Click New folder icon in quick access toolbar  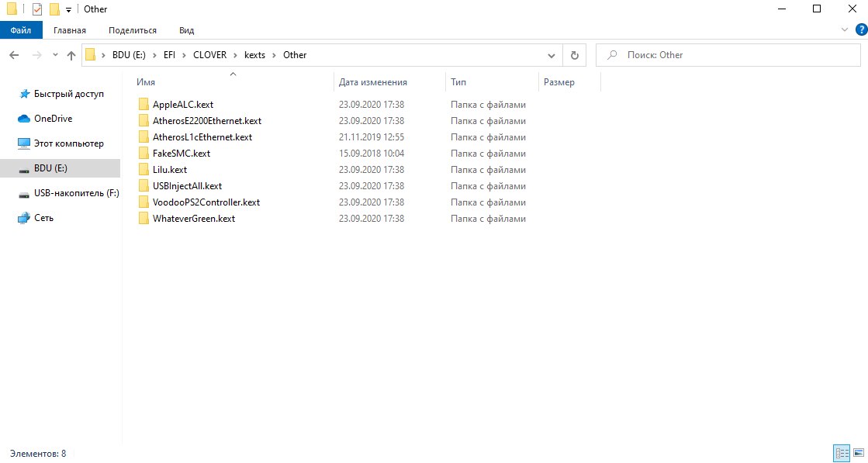click(x=54, y=9)
